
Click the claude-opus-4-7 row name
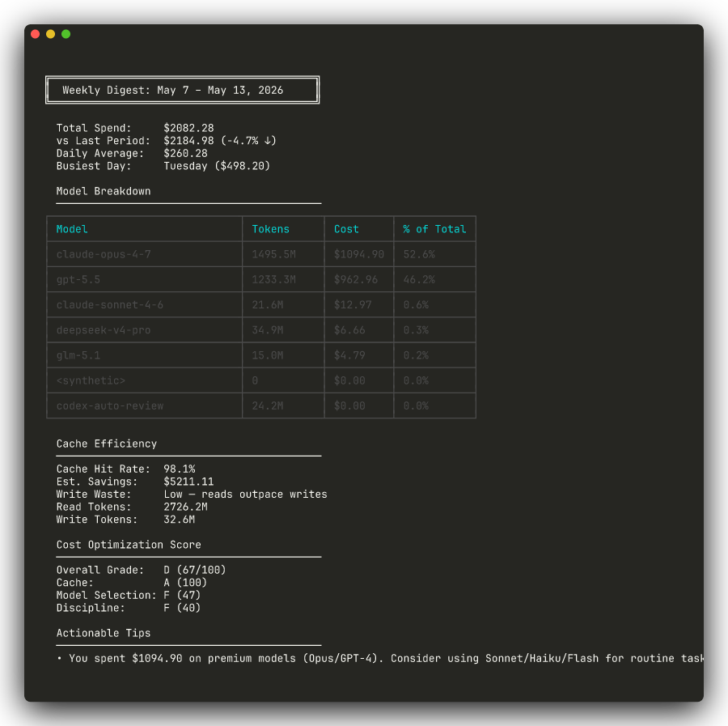(104, 254)
